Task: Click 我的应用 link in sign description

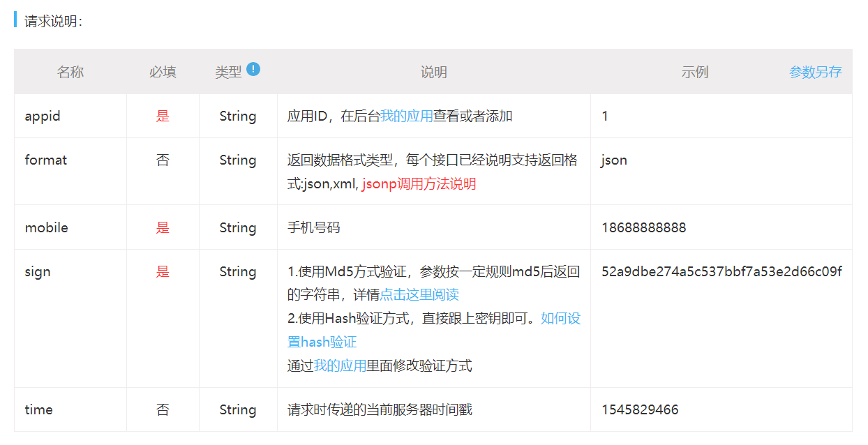Action: pos(340,365)
